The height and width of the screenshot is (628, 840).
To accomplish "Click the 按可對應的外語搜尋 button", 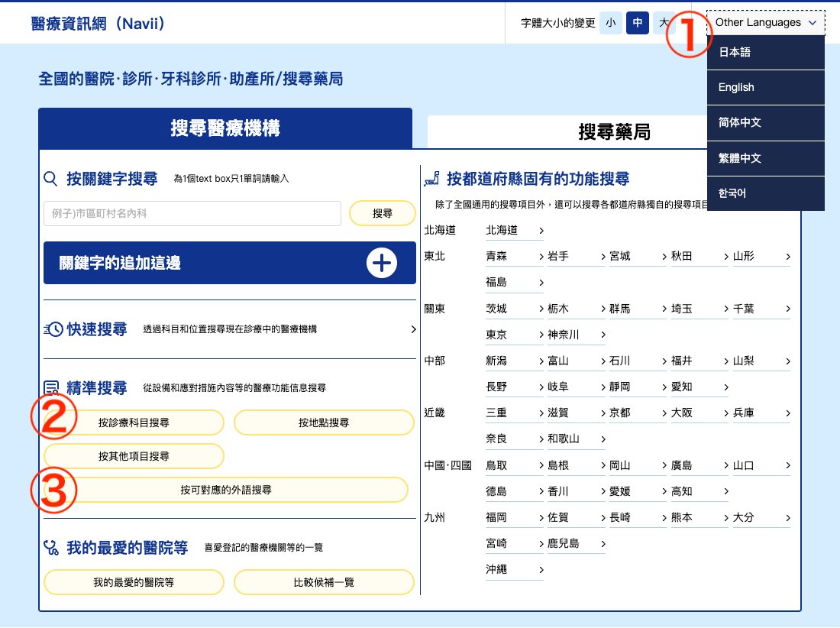I will tap(225, 489).
